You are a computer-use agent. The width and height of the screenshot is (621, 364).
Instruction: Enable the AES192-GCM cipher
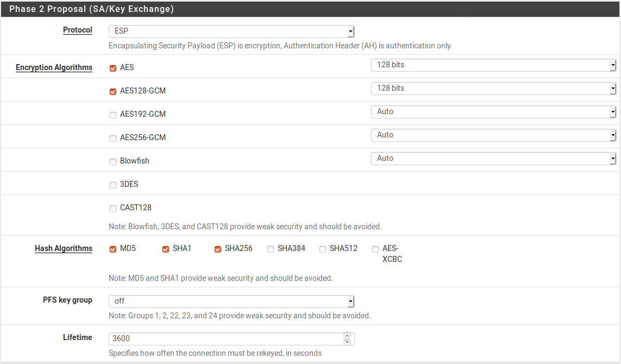112,115
